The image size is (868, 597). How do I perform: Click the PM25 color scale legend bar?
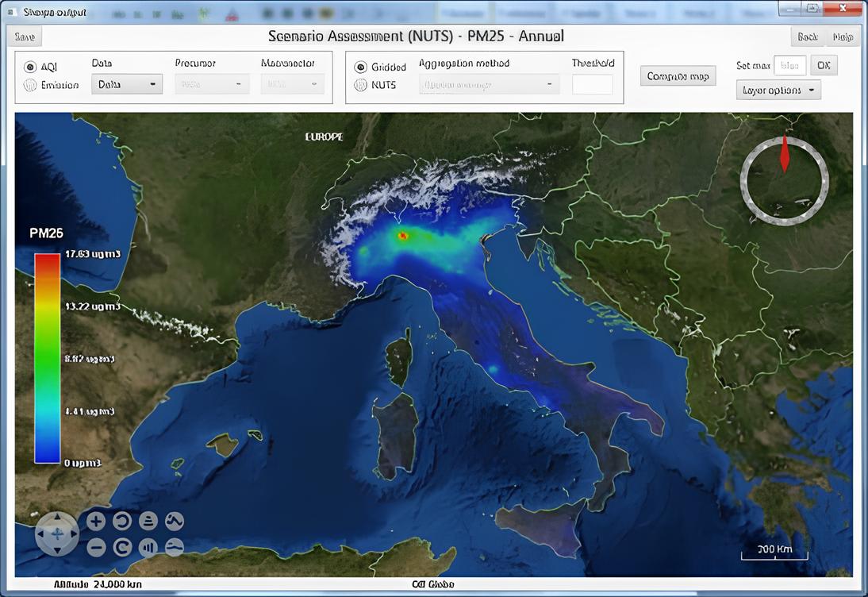(x=47, y=358)
